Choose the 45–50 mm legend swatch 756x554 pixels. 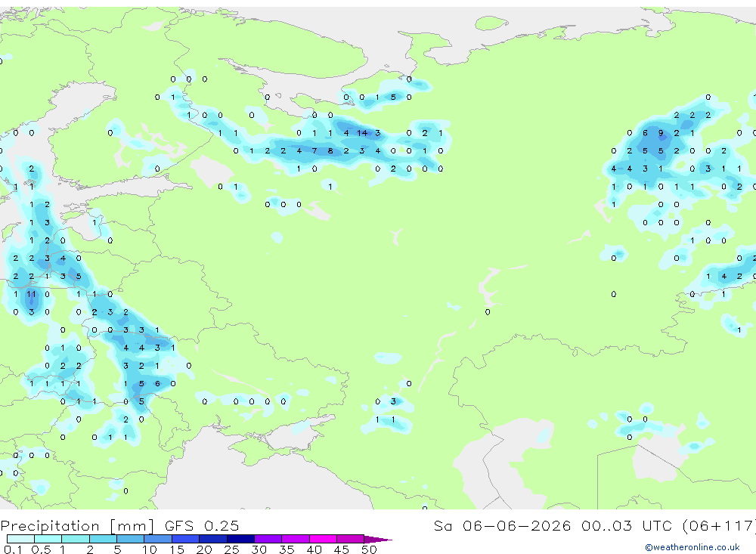tap(351, 539)
